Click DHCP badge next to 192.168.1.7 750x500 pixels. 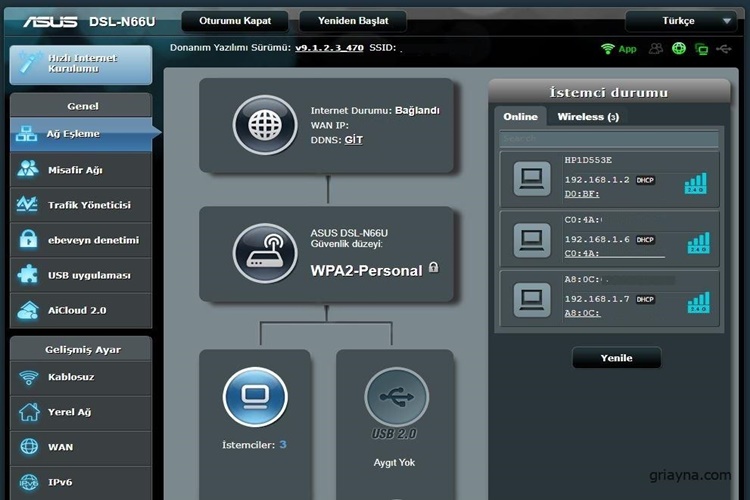point(645,300)
